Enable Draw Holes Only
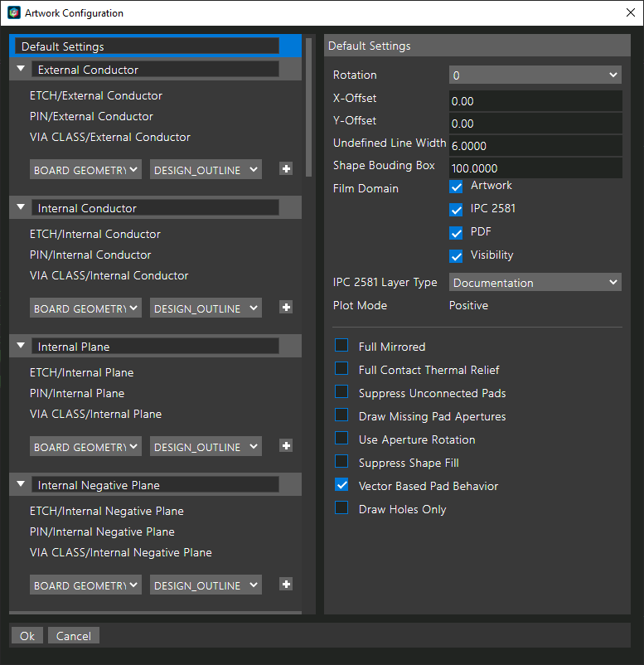Viewport: 644px width, 665px height. pos(341,507)
